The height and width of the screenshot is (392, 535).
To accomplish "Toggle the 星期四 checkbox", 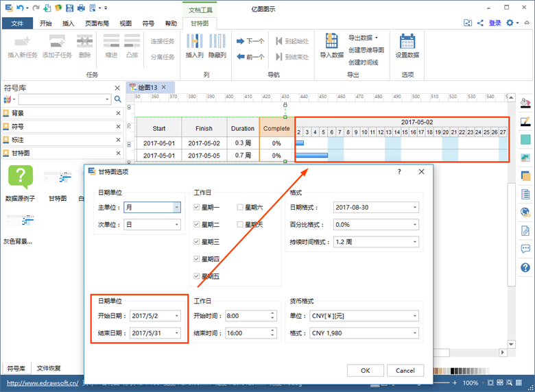I will pyautogui.click(x=197, y=259).
